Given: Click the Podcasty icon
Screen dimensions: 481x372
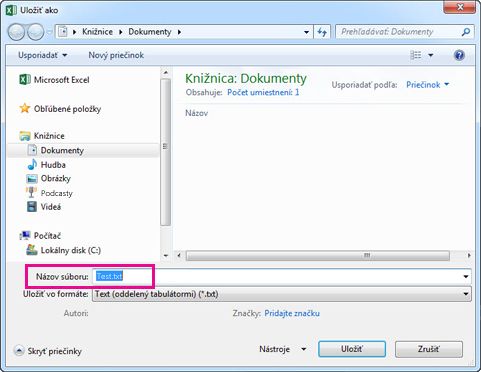Looking at the screenshot, I should (31, 192).
